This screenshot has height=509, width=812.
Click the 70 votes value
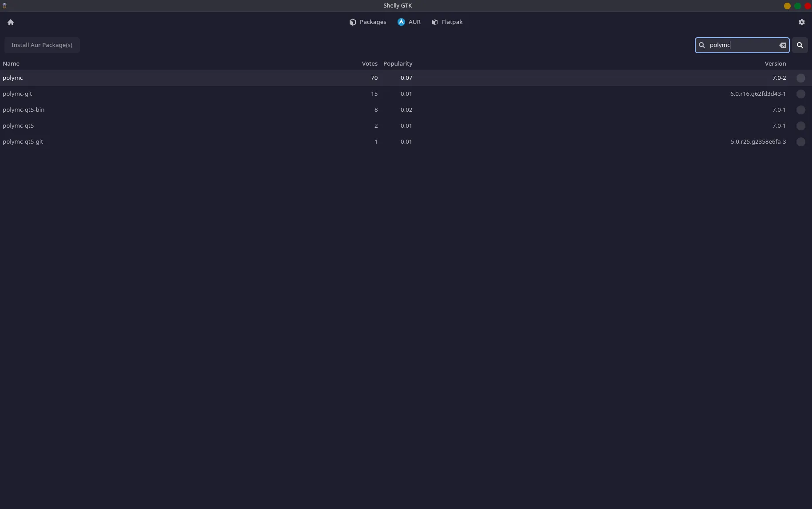[374, 78]
